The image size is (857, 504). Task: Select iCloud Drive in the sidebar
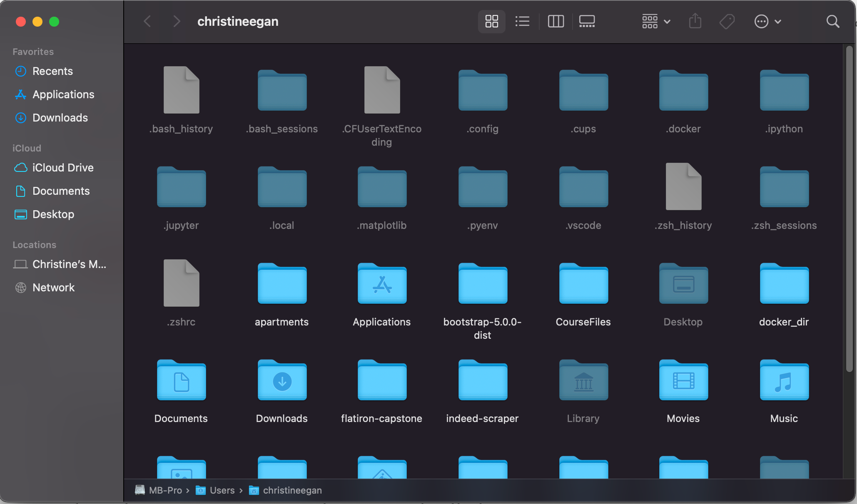coord(63,168)
